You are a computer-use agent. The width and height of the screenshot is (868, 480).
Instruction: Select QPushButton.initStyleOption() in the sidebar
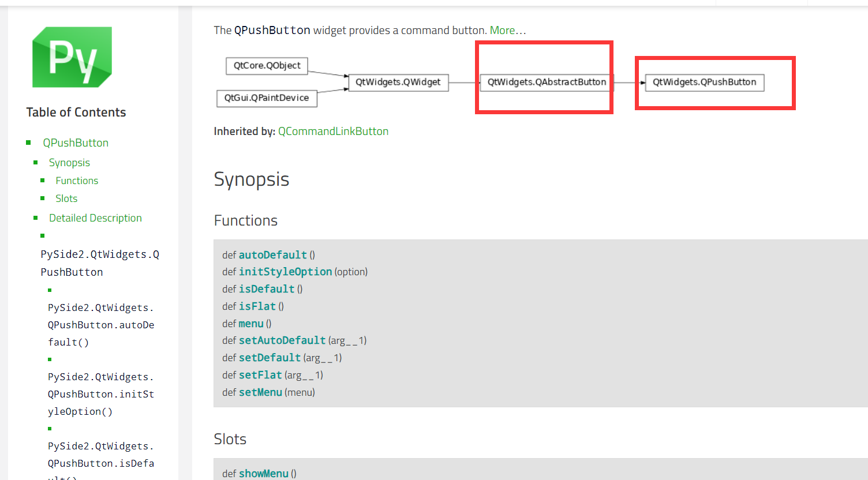pos(101,394)
